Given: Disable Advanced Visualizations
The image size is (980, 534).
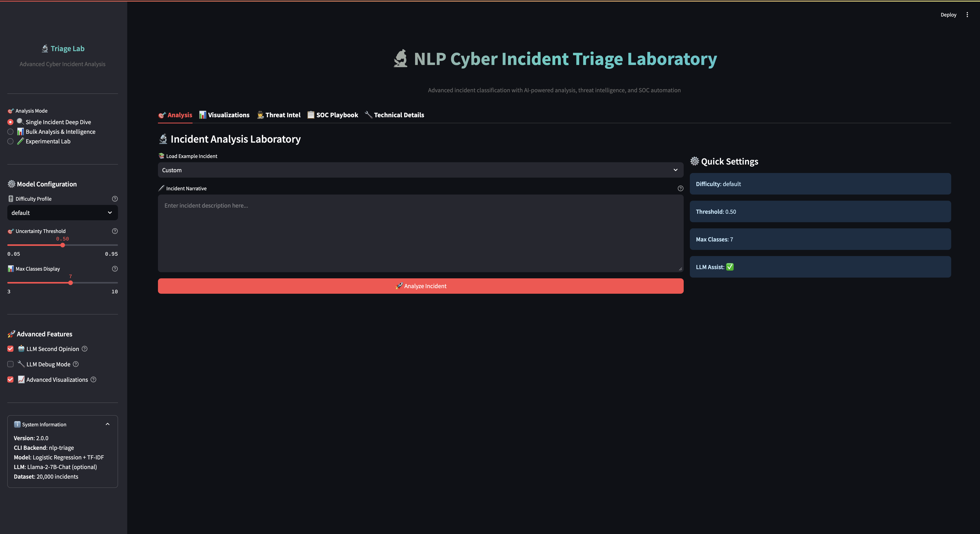Looking at the screenshot, I should pyautogui.click(x=10, y=379).
